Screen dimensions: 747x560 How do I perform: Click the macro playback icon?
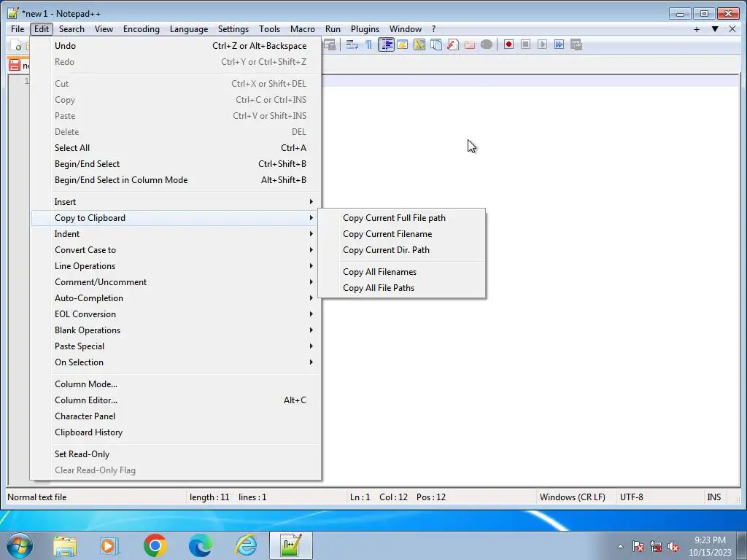pos(542,44)
